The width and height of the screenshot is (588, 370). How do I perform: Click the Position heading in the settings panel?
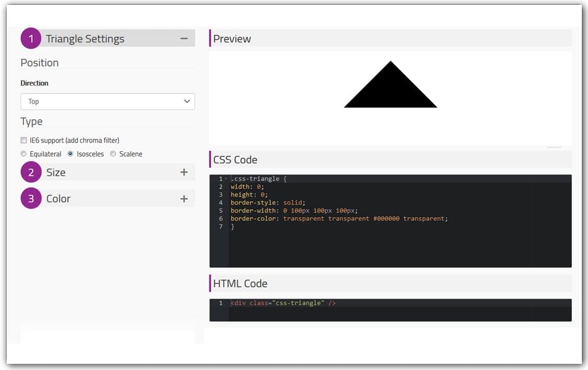point(39,62)
